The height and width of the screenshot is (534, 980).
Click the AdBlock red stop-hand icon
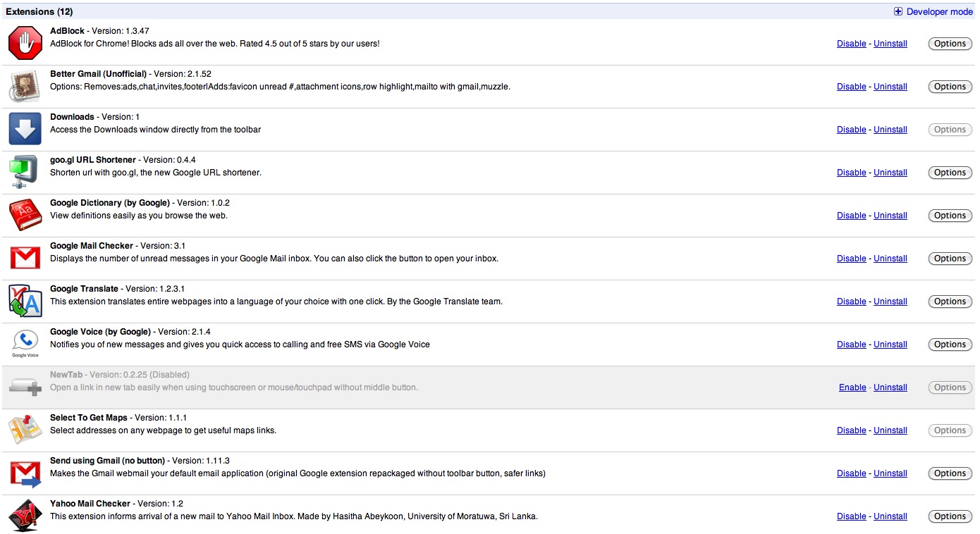25,44
